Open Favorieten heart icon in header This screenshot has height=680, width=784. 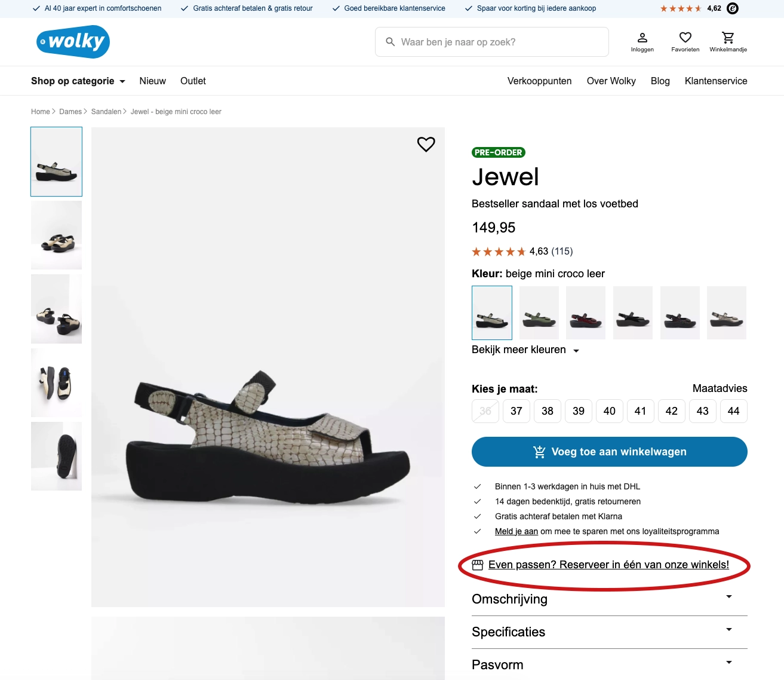(685, 38)
